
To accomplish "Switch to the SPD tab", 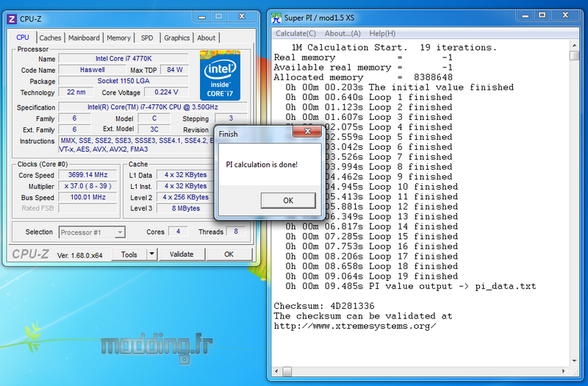I will click(x=147, y=38).
